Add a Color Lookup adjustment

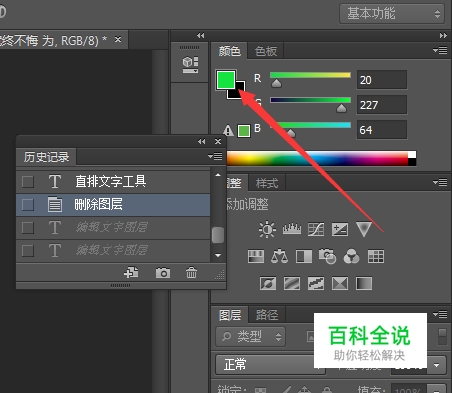click(x=376, y=256)
